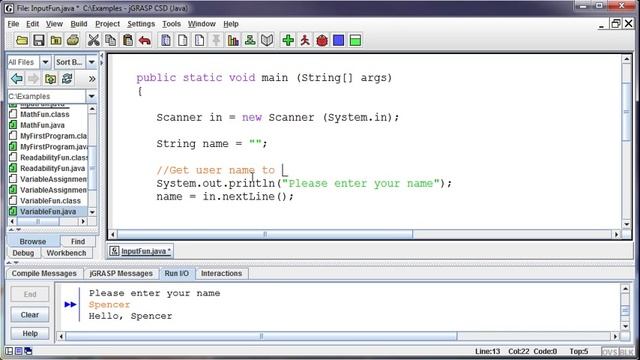This screenshot has height=360, width=640.
Task: Copy selection with the copy icon
Action: coord(111,40)
